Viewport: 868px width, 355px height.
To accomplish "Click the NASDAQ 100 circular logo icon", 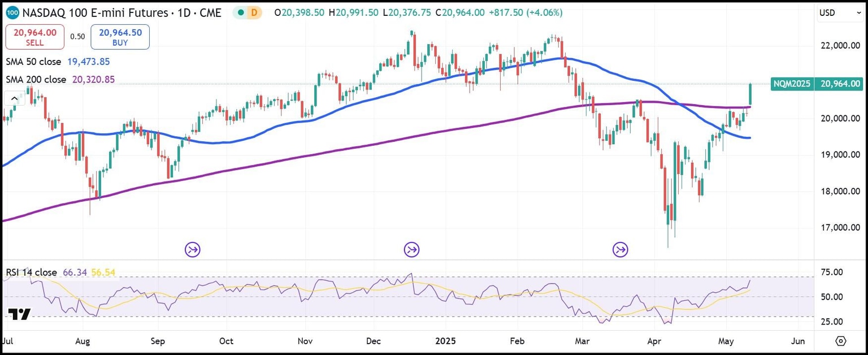I will coord(11,12).
